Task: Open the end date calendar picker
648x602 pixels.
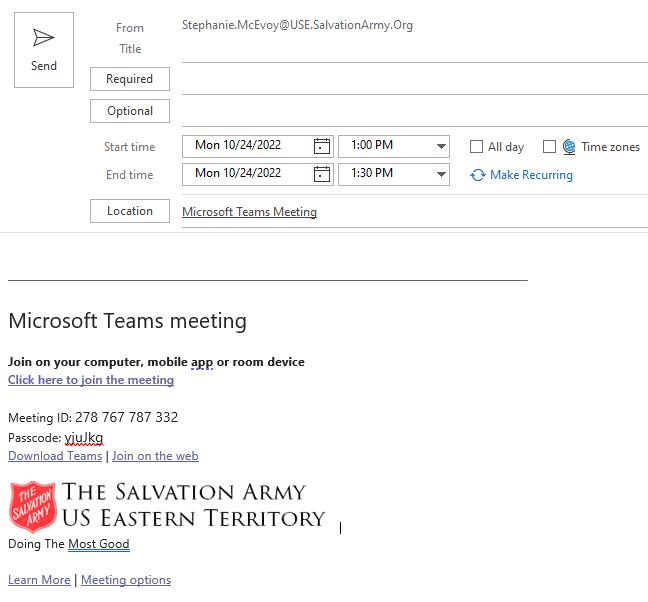Action: [321, 174]
